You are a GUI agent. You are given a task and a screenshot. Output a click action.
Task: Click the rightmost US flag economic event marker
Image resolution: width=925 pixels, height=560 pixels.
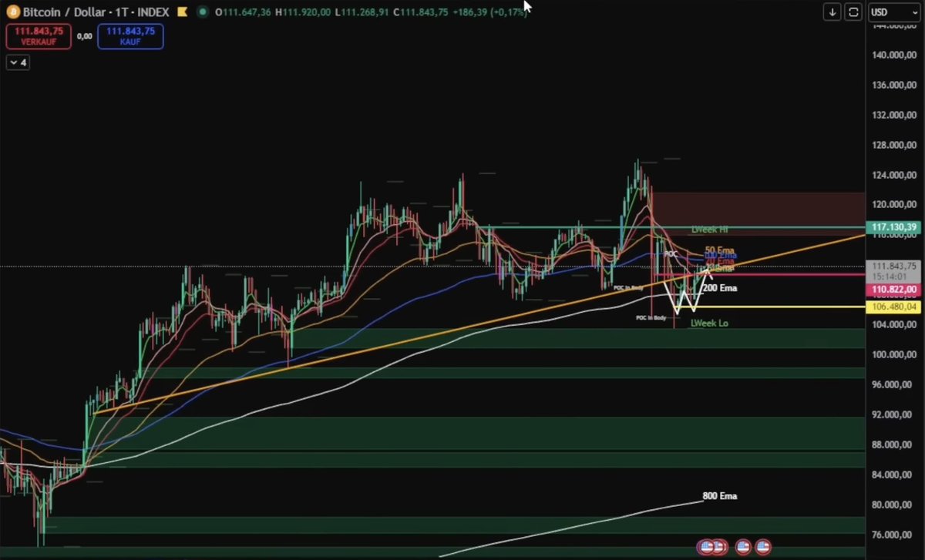[763, 547]
